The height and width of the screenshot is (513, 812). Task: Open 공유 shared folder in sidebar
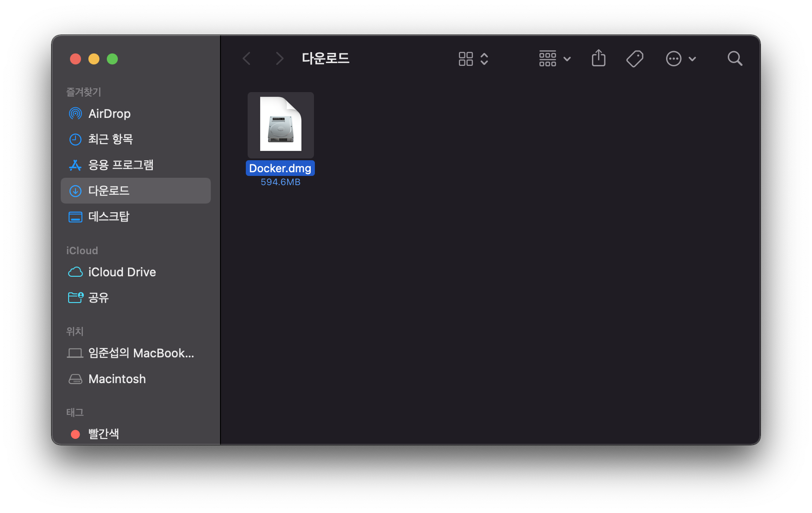pos(136,297)
